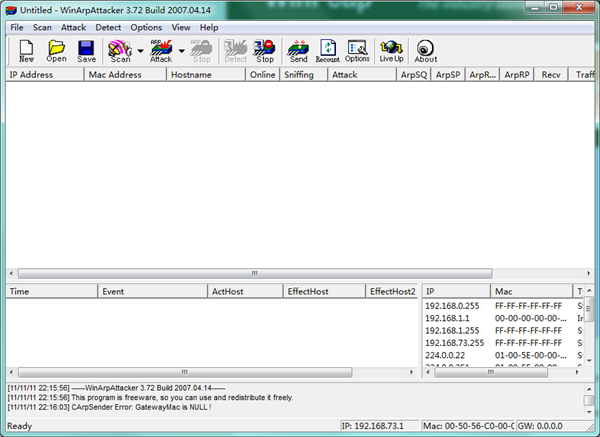Click the Sniffing column header
Image resolution: width=600 pixels, height=437 pixels.
click(x=304, y=75)
